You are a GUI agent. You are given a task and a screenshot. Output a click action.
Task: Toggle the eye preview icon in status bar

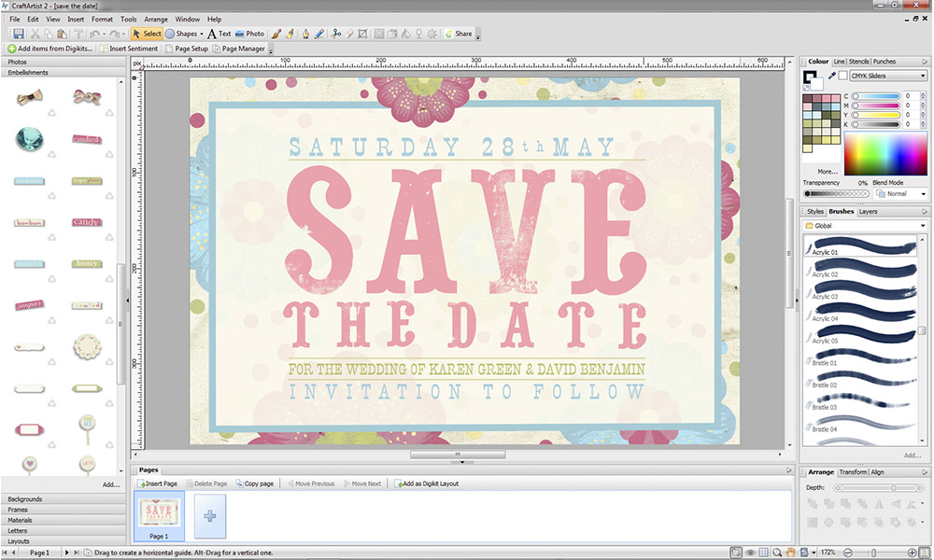(x=750, y=553)
